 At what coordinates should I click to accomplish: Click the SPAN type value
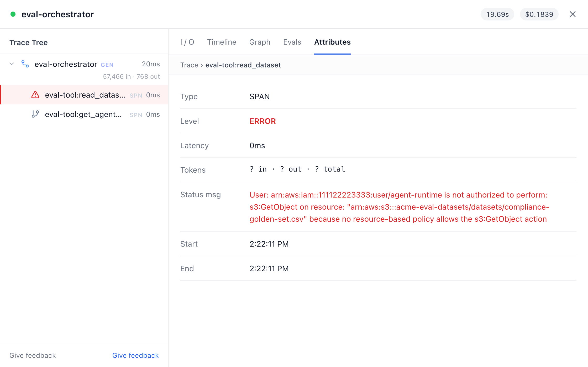[x=260, y=96]
